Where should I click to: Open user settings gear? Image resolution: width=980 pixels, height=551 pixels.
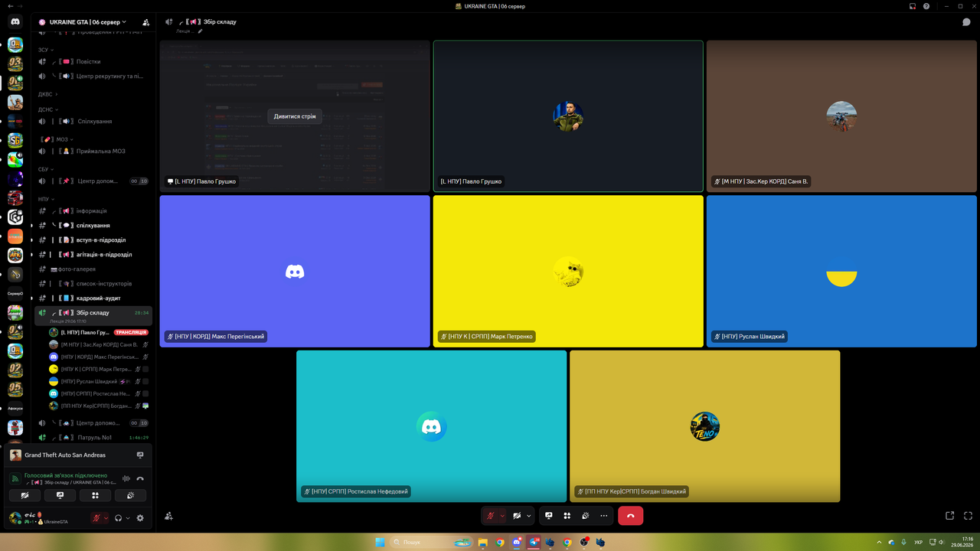[140, 518]
